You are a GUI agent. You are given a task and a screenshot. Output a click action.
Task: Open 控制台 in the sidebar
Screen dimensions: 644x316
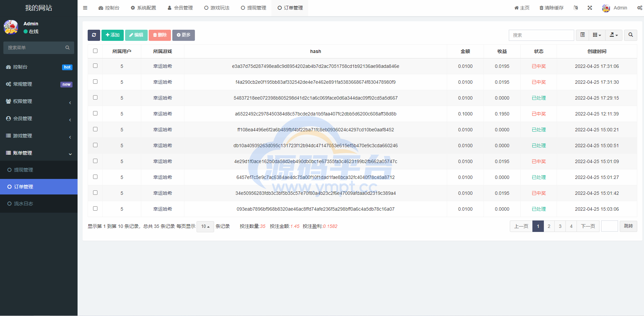pos(39,67)
